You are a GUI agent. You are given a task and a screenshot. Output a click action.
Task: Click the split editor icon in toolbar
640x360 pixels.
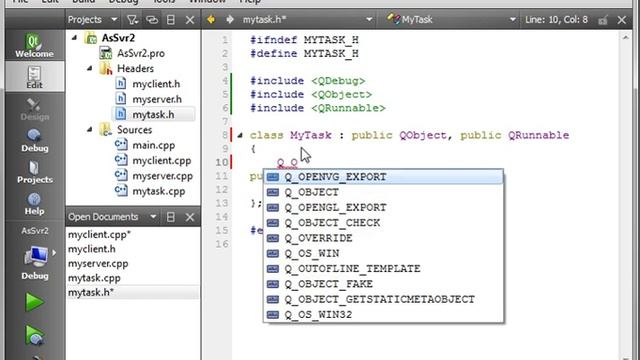(603, 20)
